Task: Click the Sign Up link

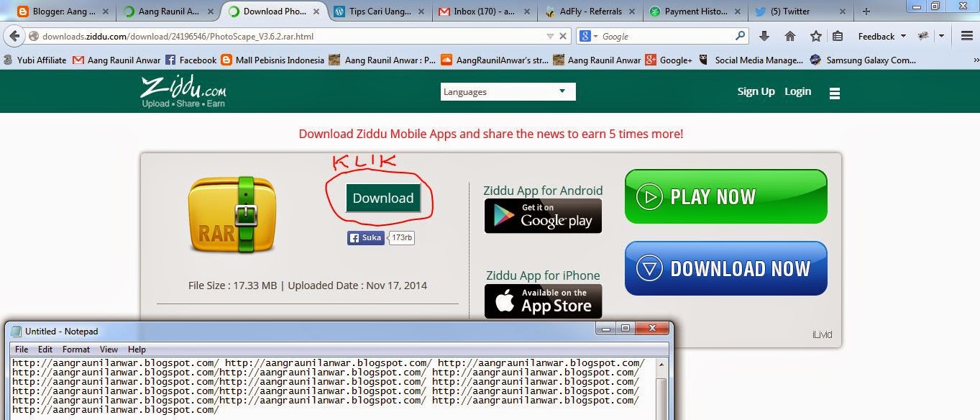Action: point(756,91)
